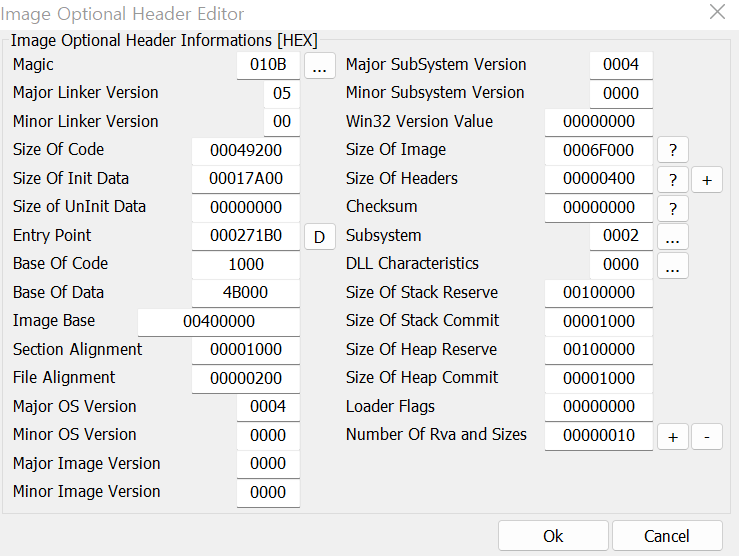Open DLL Characteristics ellipsis selector
Viewport: 739px width, 556px height.
673,265
